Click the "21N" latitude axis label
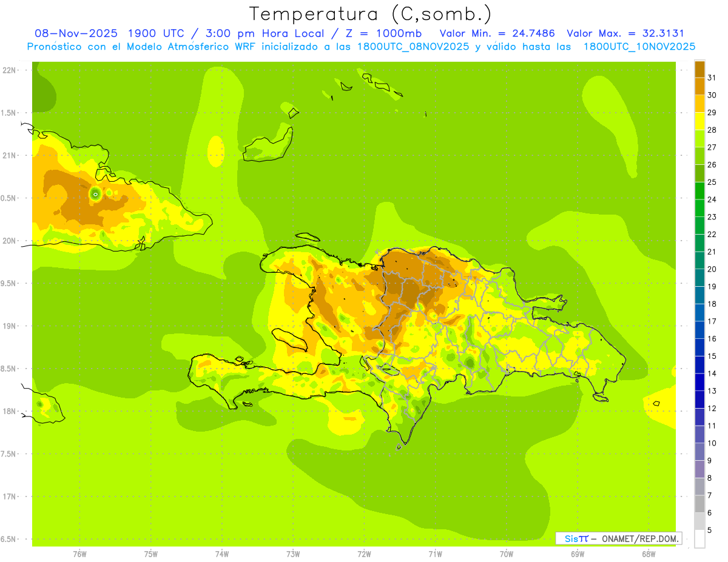The height and width of the screenshot is (562, 728). click(8, 156)
